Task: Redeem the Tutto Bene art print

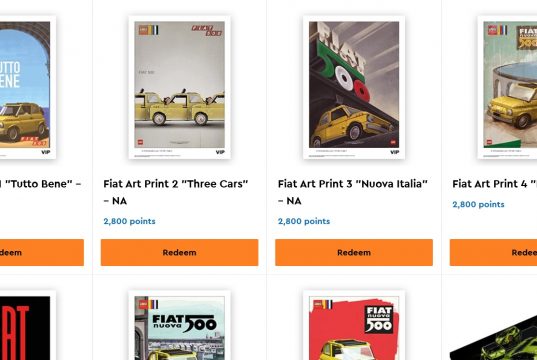Action: click(42, 252)
